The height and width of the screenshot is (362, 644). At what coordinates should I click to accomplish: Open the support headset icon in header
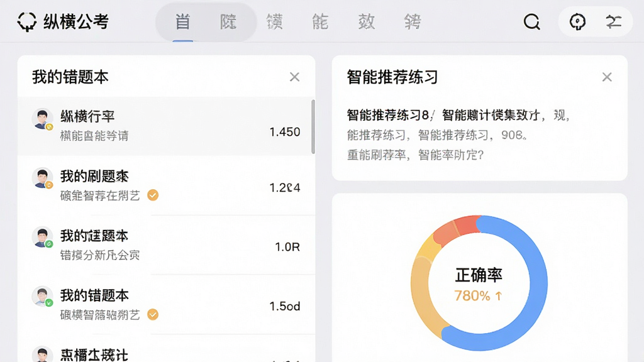tap(577, 21)
